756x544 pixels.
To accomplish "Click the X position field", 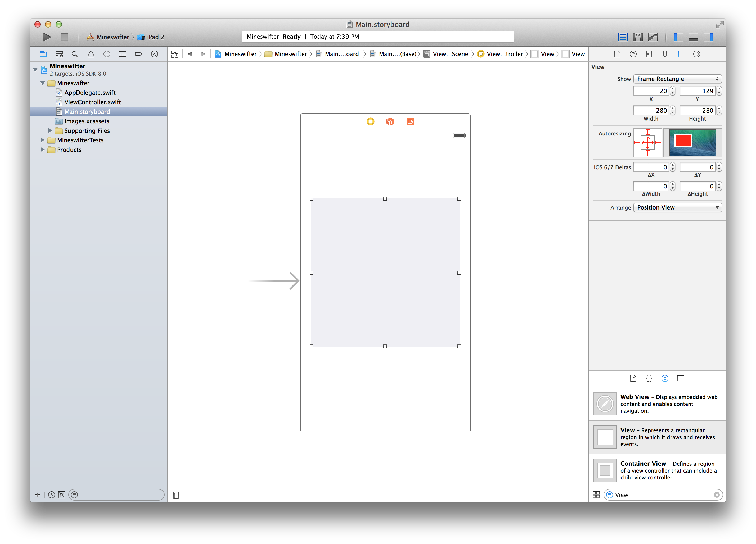I will pyautogui.click(x=651, y=91).
